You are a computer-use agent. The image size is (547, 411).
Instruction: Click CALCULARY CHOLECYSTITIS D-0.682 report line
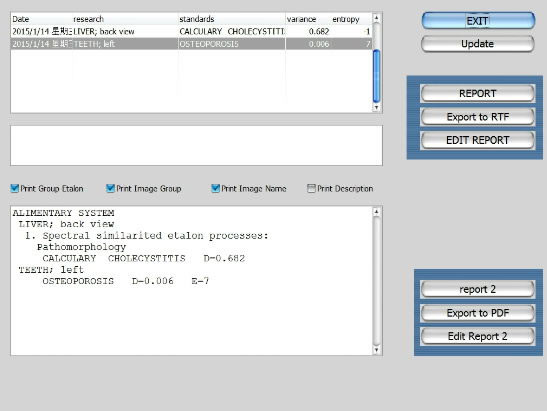point(144,259)
